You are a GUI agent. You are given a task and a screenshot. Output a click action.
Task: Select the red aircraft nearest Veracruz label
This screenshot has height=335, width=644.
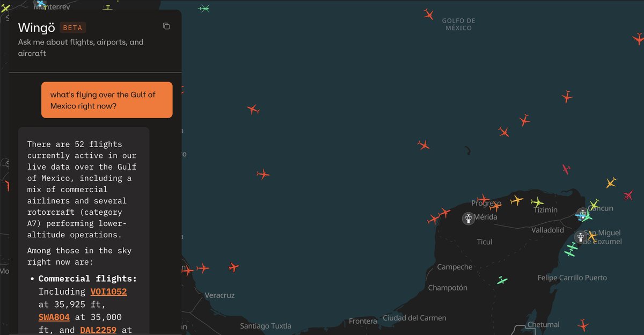(233, 267)
